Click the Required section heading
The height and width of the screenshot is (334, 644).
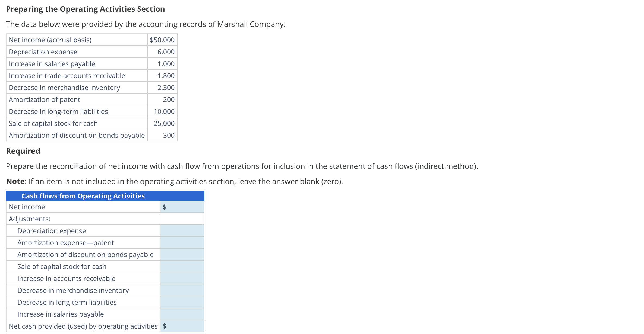pos(23,151)
